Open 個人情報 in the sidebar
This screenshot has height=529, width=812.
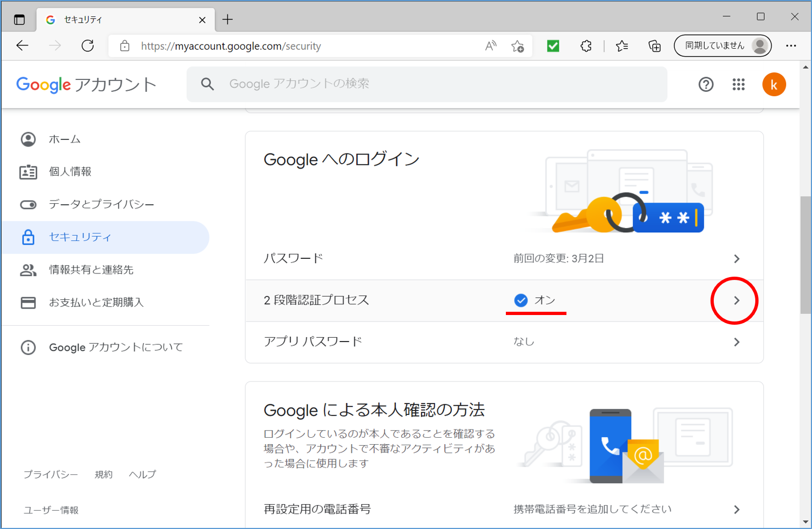coord(105,172)
